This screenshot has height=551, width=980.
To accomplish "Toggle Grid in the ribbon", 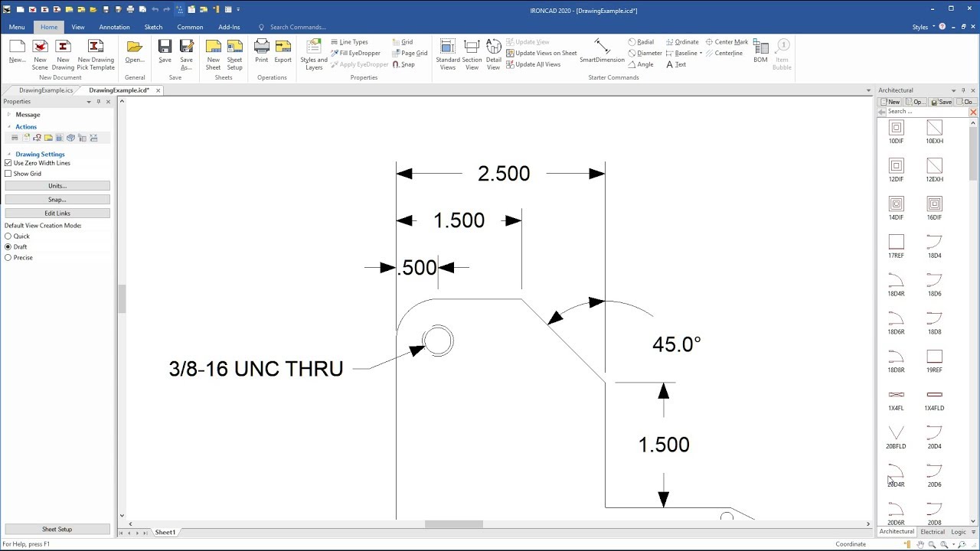I will click(x=403, y=42).
